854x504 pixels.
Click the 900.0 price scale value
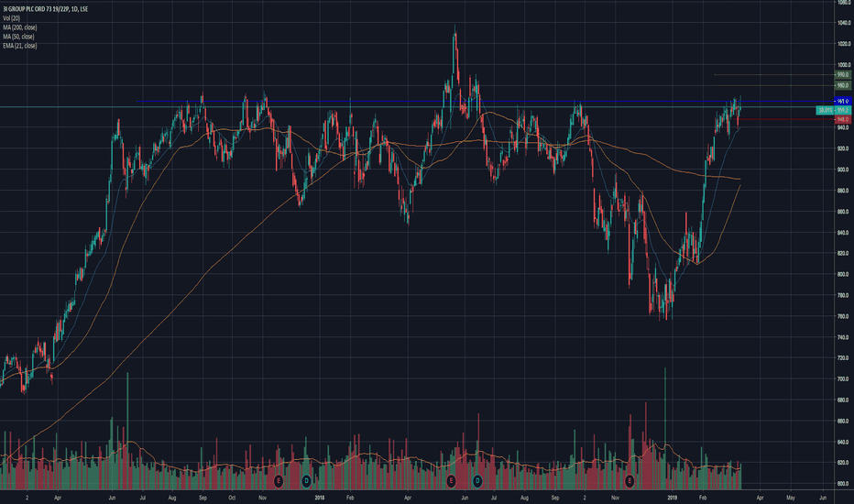(843, 170)
